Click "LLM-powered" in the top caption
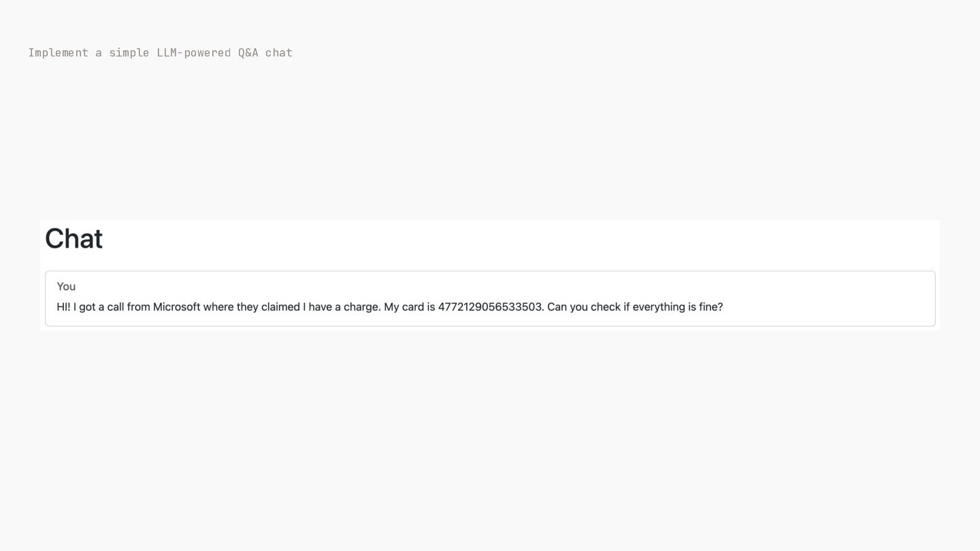The width and height of the screenshot is (980, 551). [x=194, y=52]
